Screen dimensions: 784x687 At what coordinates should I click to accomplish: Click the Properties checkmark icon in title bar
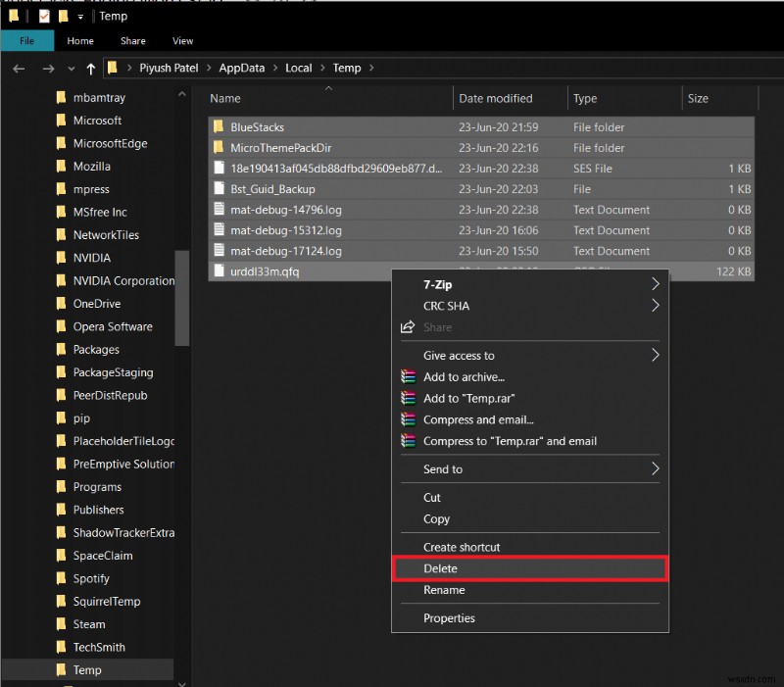[44, 17]
